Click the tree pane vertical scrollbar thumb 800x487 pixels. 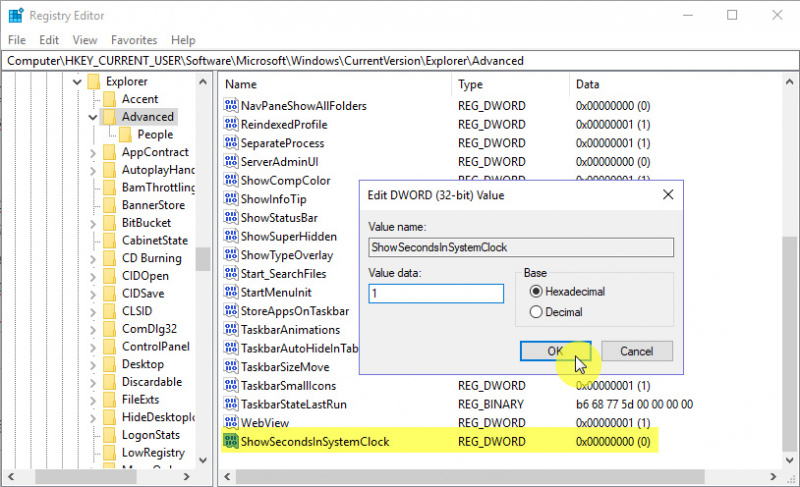pos(203,259)
